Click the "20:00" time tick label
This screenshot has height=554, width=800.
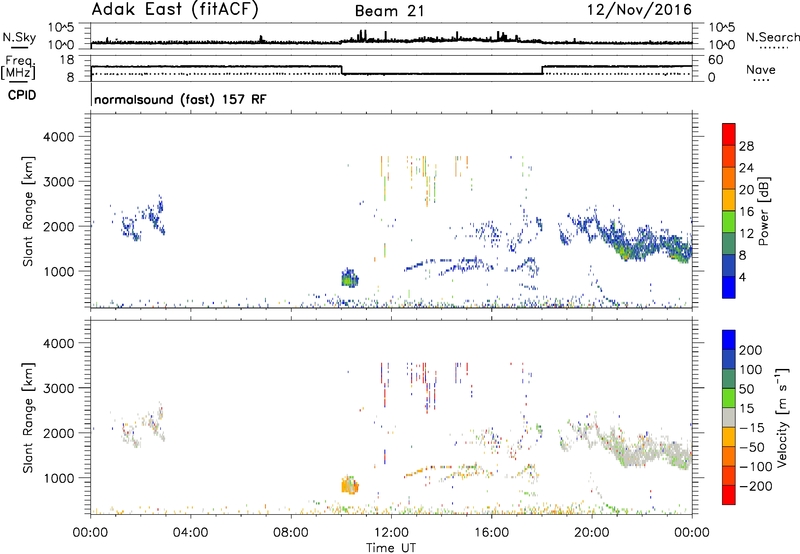(592, 533)
